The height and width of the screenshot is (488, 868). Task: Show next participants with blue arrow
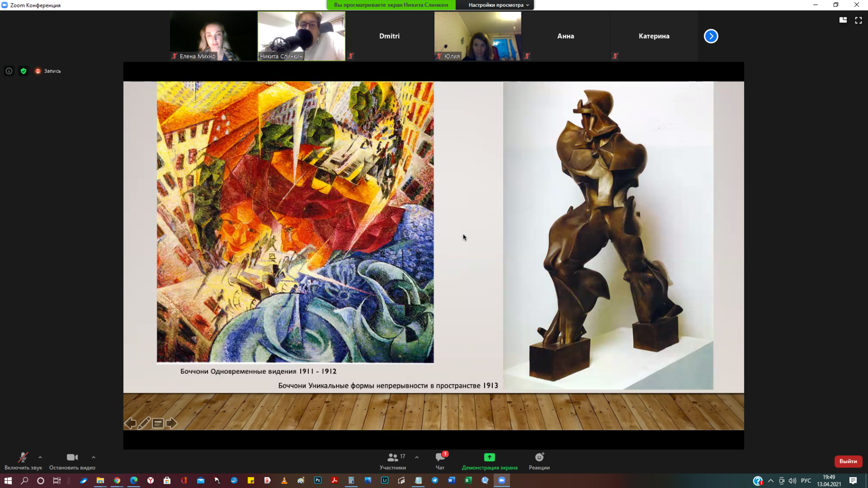coord(711,36)
